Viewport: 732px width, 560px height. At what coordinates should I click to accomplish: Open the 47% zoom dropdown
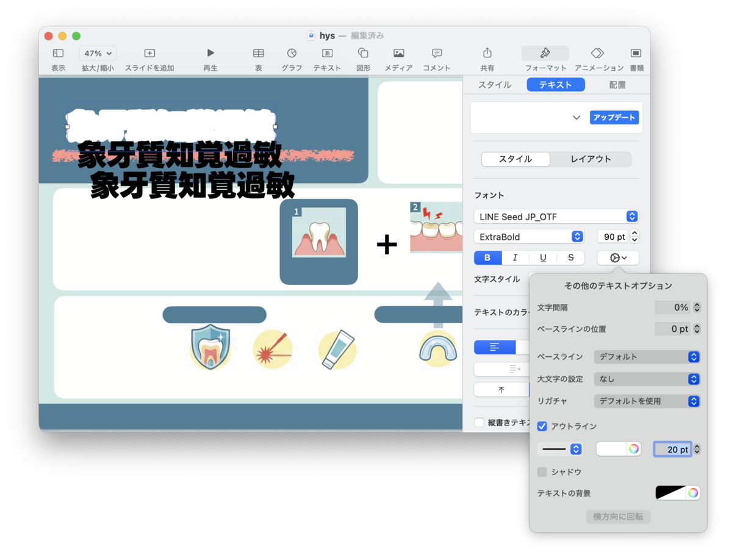(x=98, y=54)
